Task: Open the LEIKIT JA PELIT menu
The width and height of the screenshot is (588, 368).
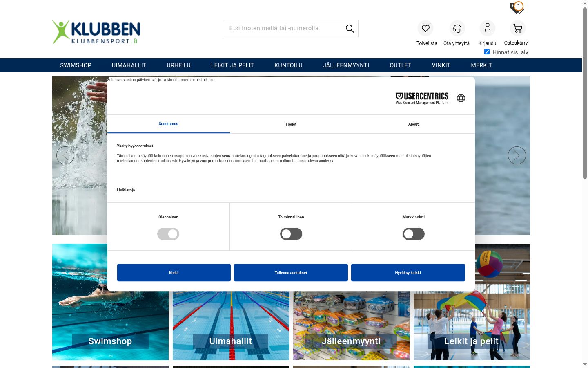Action: point(232,65)
